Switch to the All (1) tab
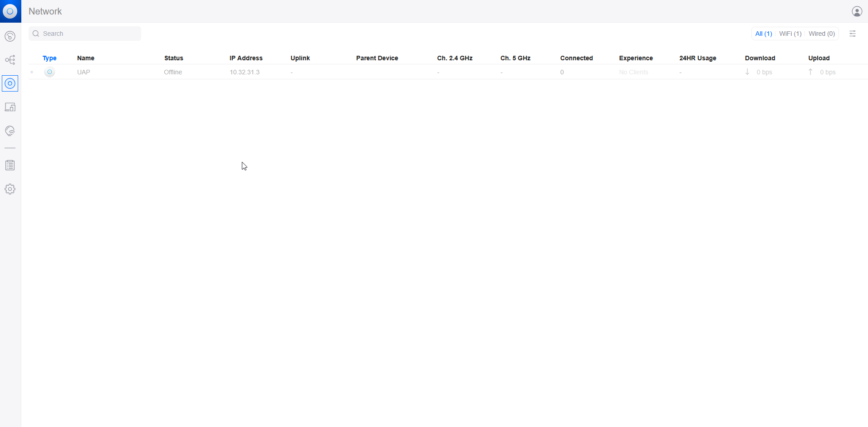The image size is (868, 427). pyautogui.click(x=763, y=34)
